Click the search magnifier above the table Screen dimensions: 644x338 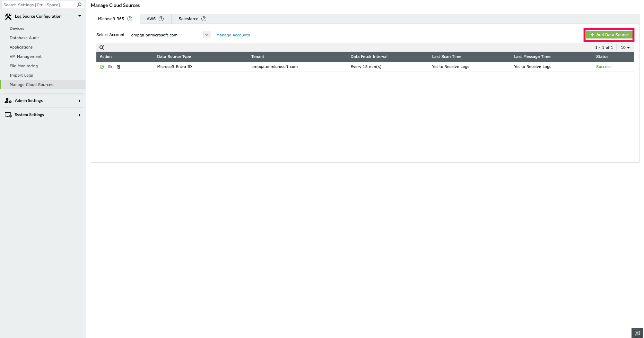pyautogui.click(x=102, y=47)
